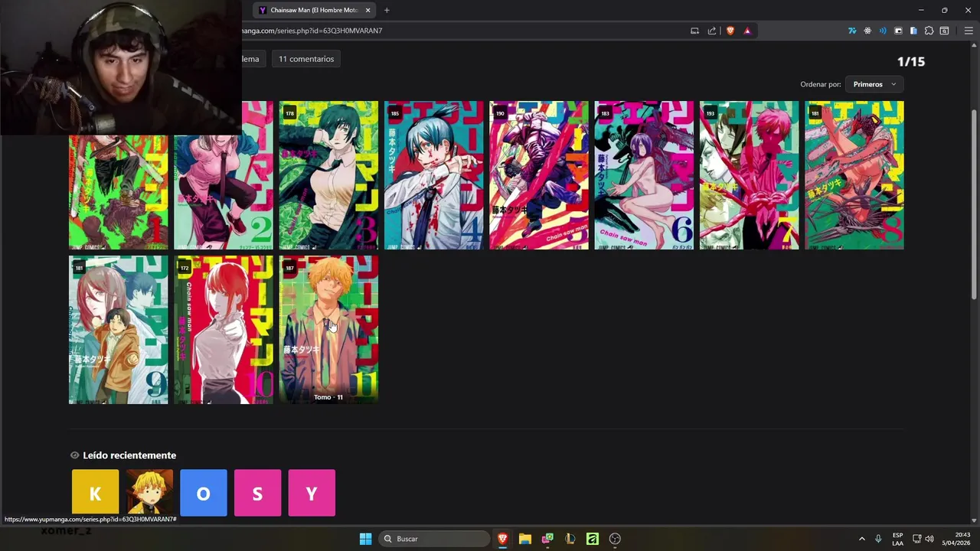Screen dimensions: 980x551
Task: Open the Tomo - 11 cover
Action: 328,330
